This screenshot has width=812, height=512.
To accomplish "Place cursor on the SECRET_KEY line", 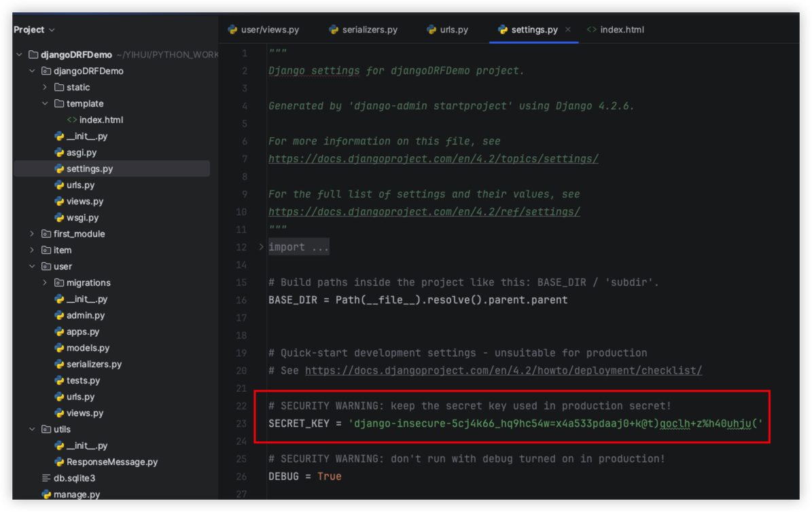I will pyautogui.click(x=515, y=424).
